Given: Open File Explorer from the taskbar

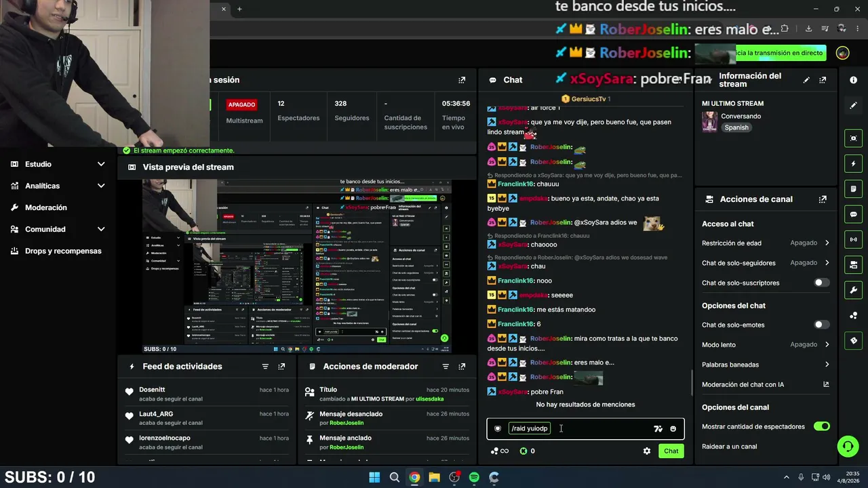Looking at the screenshot, I should click(x=434, y=477).
